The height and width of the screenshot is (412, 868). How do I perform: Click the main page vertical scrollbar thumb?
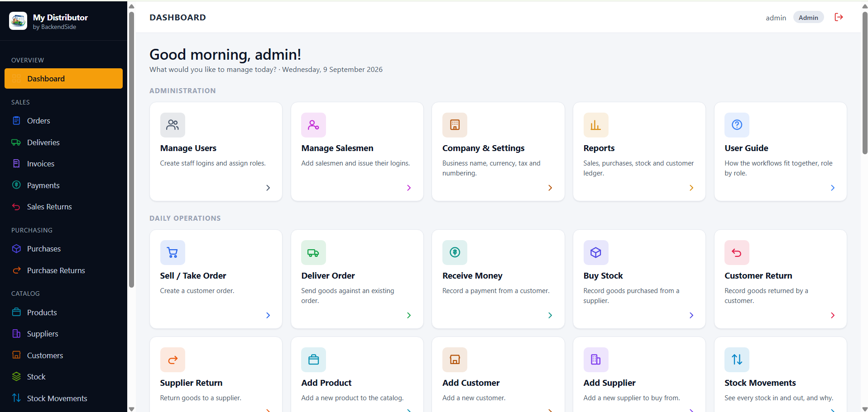point(865,82)
